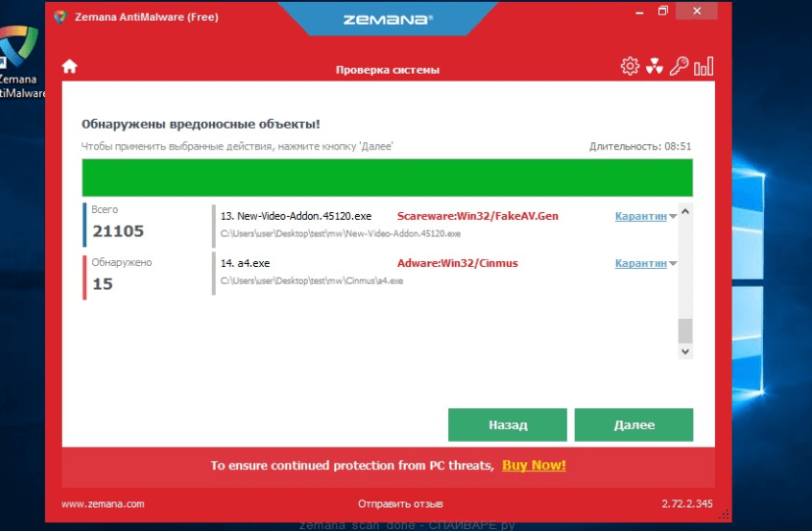Open Zemana AntiMalware desktop shortcut
This screenshot has width=812, height=531.
20,59
